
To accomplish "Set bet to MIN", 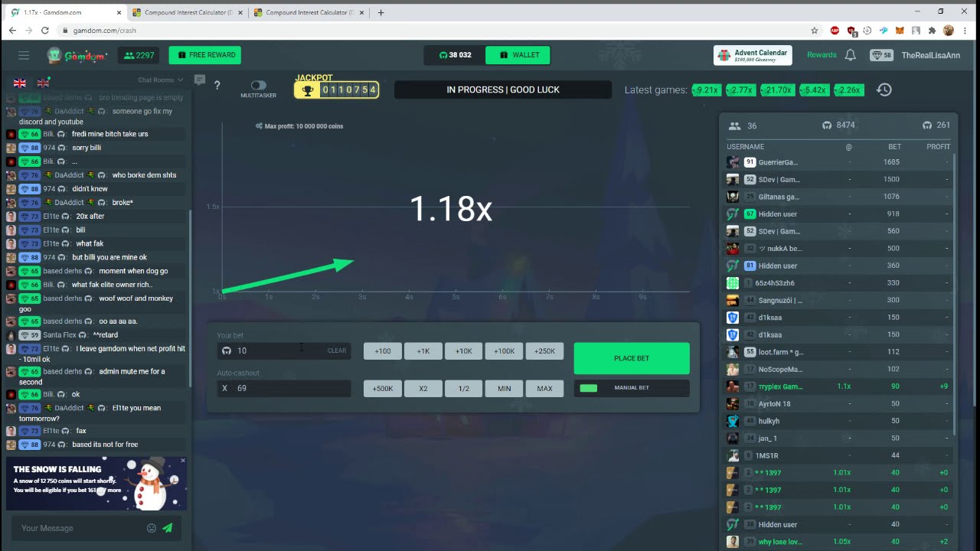I will coord(505,389).
